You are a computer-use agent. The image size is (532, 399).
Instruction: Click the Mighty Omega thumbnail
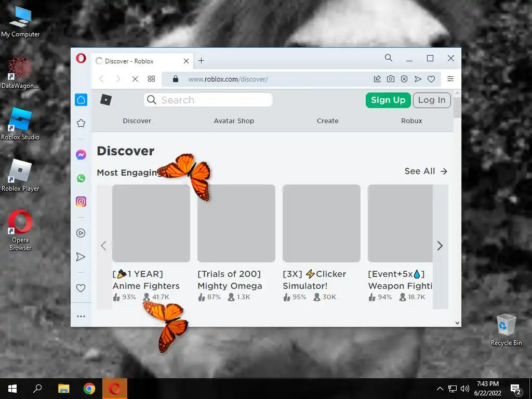(236, 223)
